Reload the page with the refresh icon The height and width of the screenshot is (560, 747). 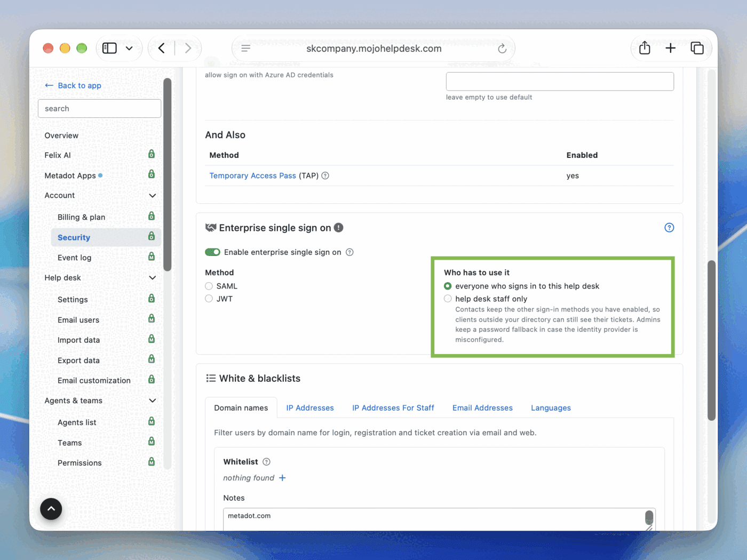502,49
